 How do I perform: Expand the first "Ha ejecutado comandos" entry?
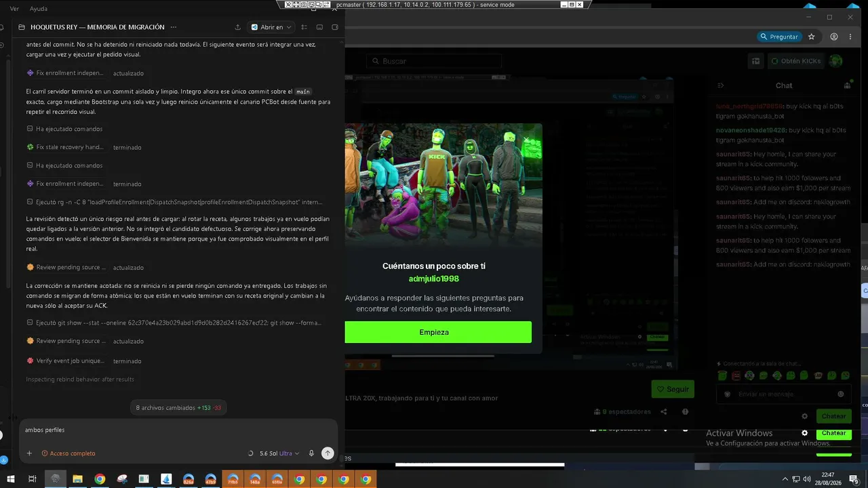click(x=64, y=129)
